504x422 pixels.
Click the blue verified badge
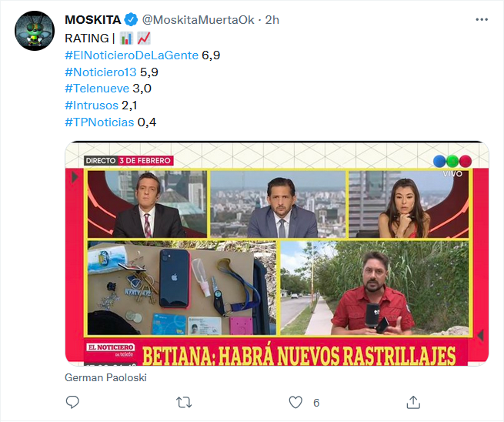click(131, 20)
